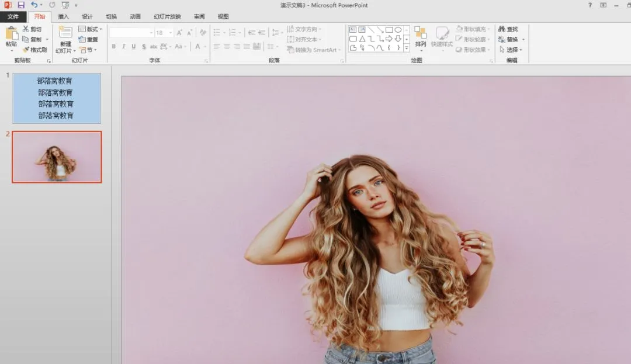Select the Oval shape in the gallery

pyautogui.click(x=398, y=30)
